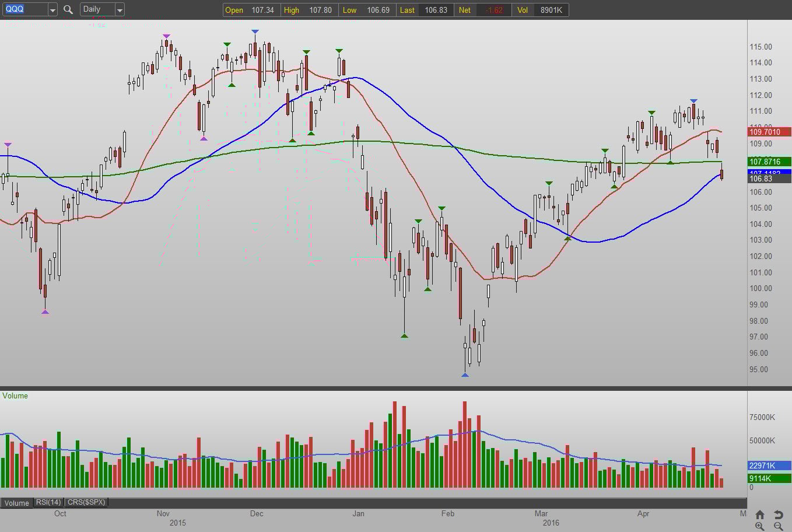Viewport: 792px width, 532px height.
Task: Click the home reset chart icon
Action: [x=759, y=514]
